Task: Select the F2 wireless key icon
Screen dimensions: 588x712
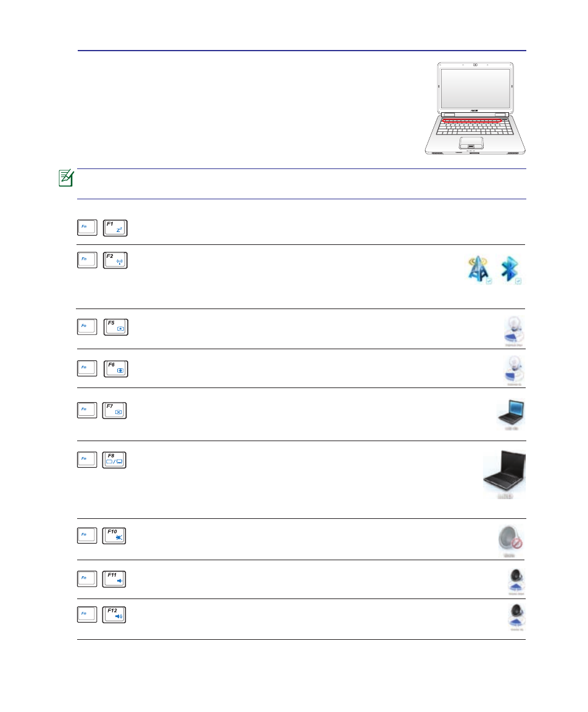Action: [x=115, y=260]
